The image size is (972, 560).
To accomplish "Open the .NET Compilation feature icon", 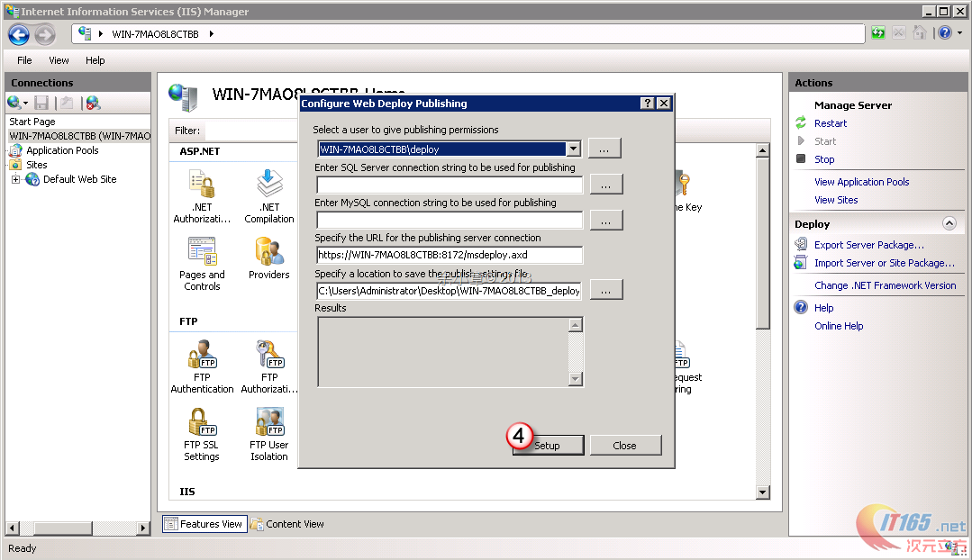I will (269, 184).
